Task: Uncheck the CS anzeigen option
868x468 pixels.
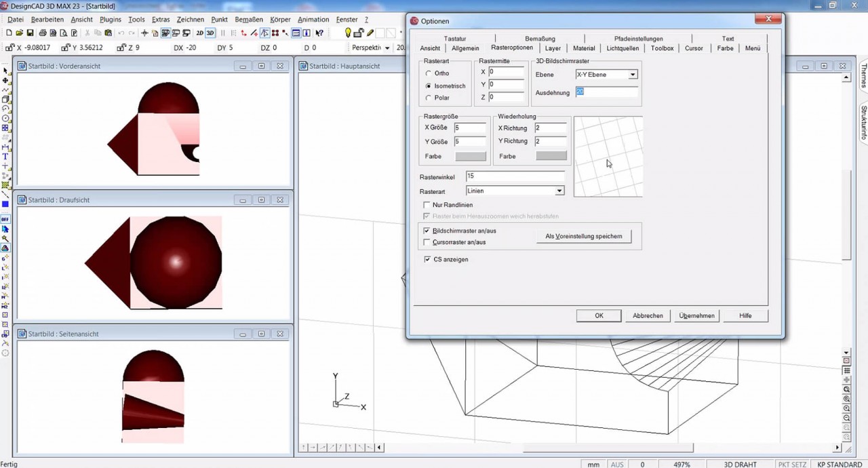Action: [x=427, y=259]
